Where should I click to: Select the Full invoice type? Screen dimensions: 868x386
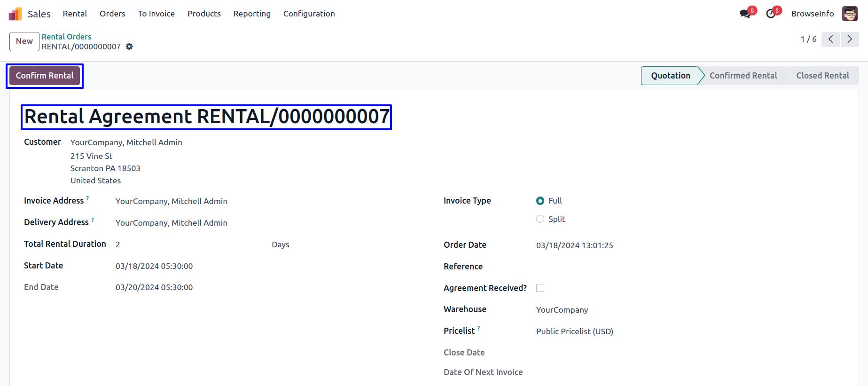[x=540, y=201]
